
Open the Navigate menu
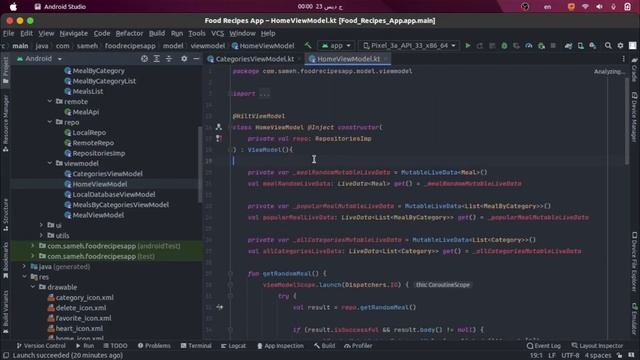tap(73, 33)
